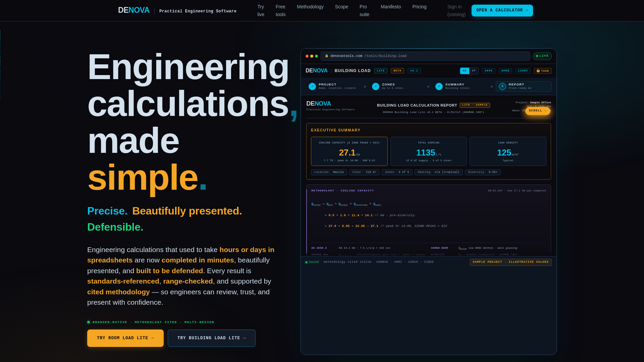The image size is (644, 362).
Task: Click the red window dot in mockup
Action: (307, 56)
